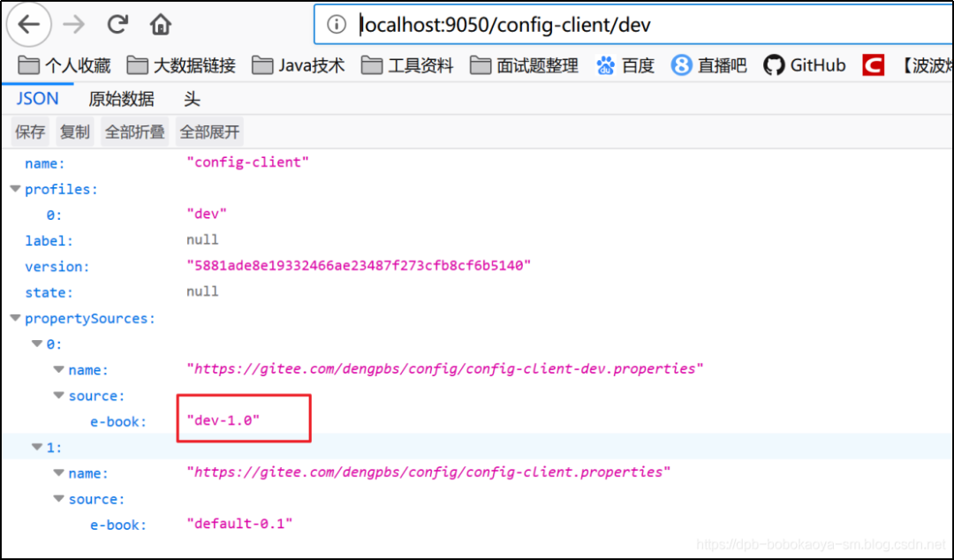Select the "dev-1.0" e-book value

pos(223,420)
